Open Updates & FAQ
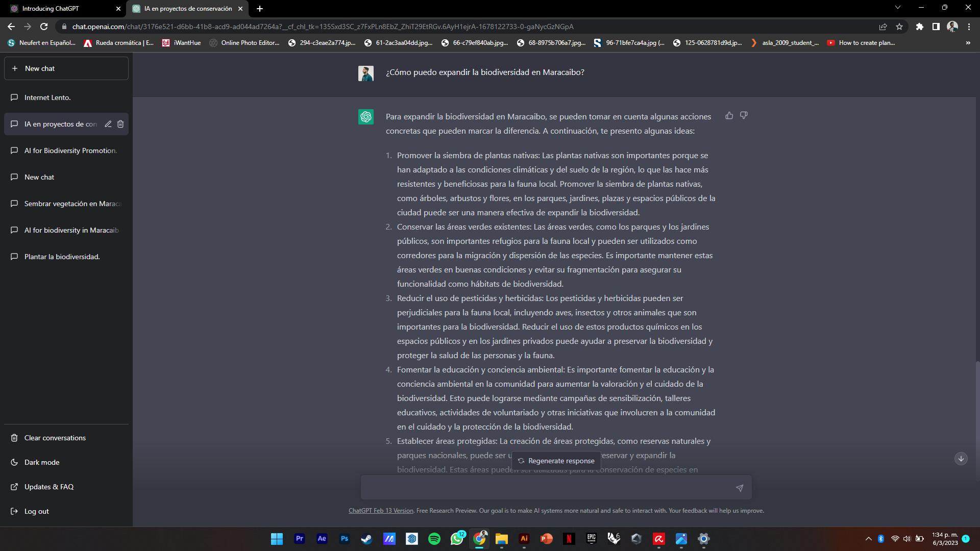Viewport: 980px width, 551px height. click(x=66, y=487)
